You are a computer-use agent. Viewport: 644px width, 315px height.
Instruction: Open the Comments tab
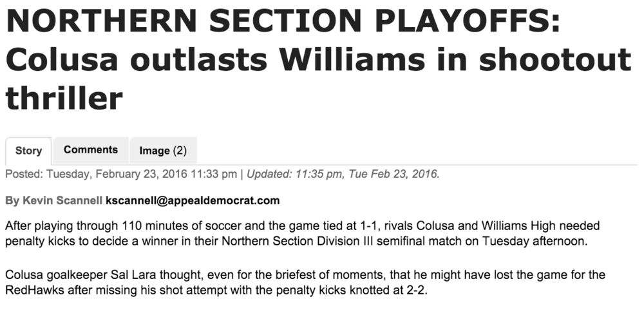[x=91, y=150]
